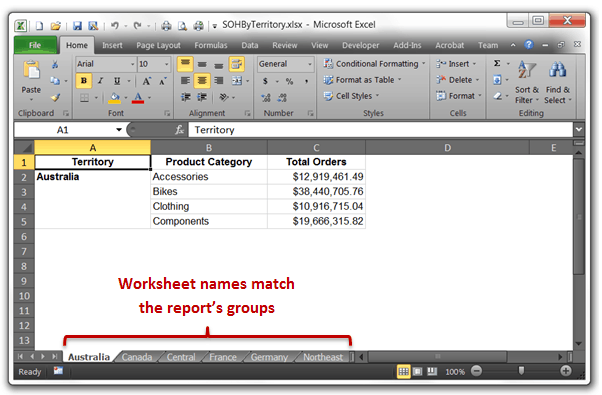Screen dimensions: 602x395
Task: Click the Comma Style icon
Action: click(306, 81)
